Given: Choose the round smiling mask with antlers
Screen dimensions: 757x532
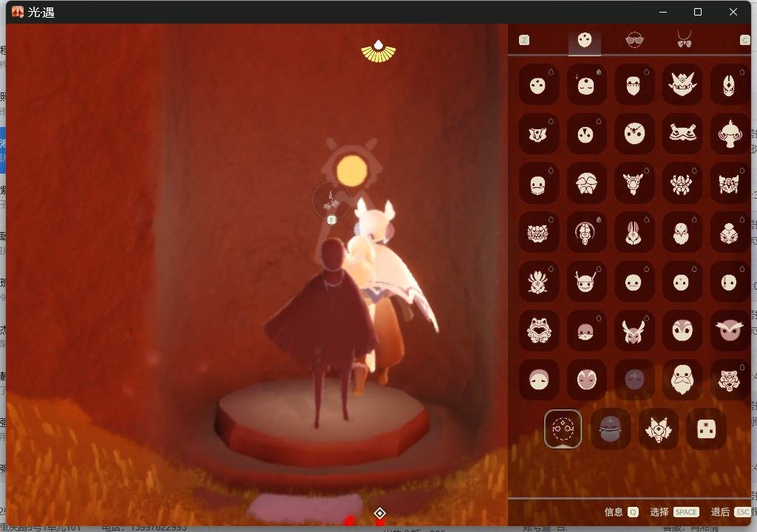Looking at the screenshot, I should [x=585, y=282].
